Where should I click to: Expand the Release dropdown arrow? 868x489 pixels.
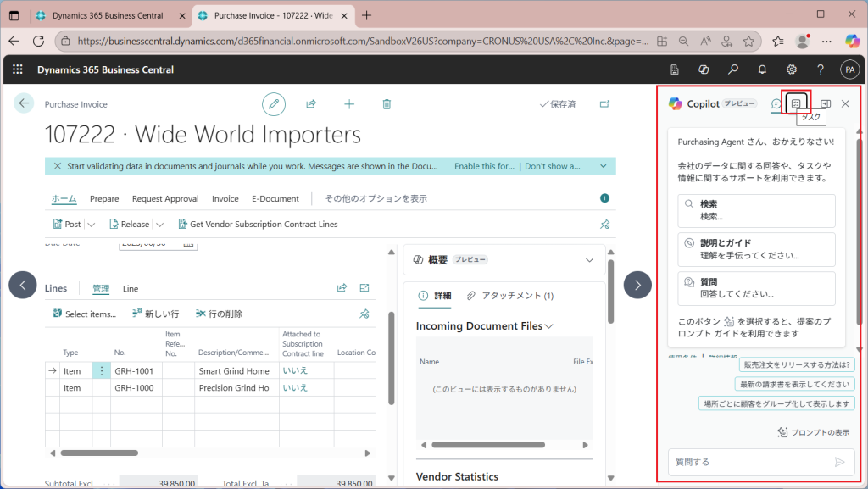click(x=159, y=225)
